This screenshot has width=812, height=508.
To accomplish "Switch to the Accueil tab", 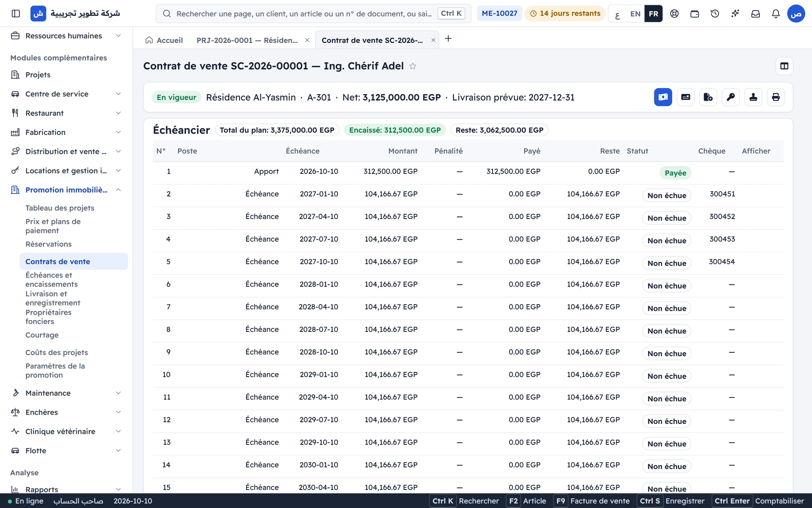I will [164, 40].
